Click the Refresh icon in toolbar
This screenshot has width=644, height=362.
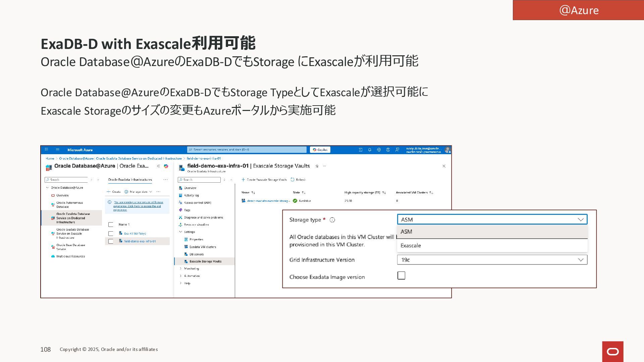pos(292,180)
